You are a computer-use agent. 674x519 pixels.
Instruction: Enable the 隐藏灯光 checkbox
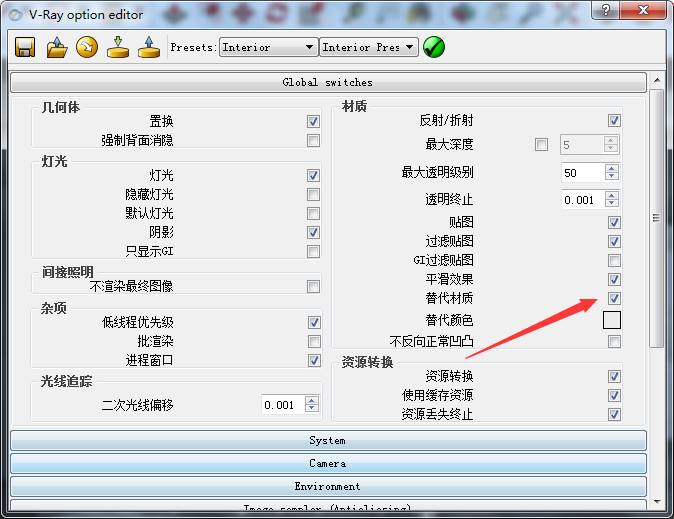coord(314,194)
